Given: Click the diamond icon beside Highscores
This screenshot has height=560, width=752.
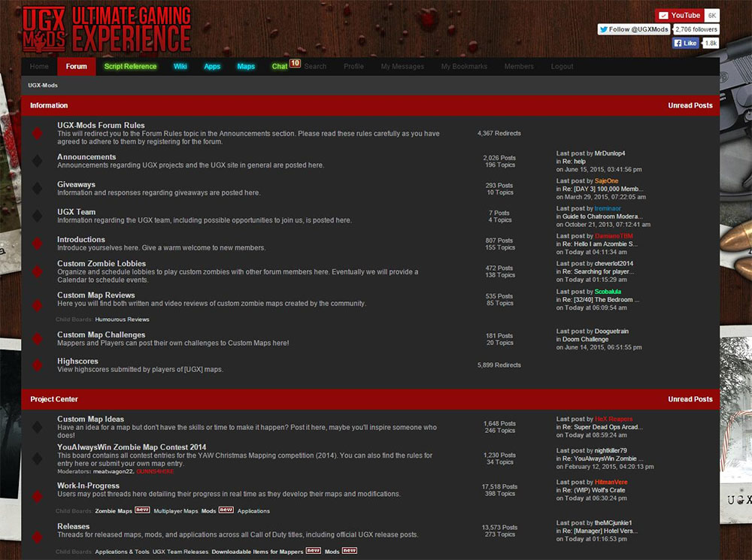Looking at the screenshot, I should coord(38,365).
